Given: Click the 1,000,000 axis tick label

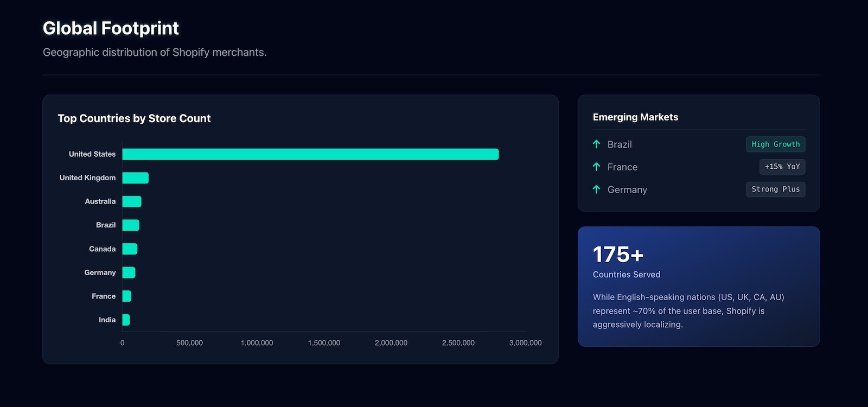Looking at the screenshot, I should pos(257,343).
